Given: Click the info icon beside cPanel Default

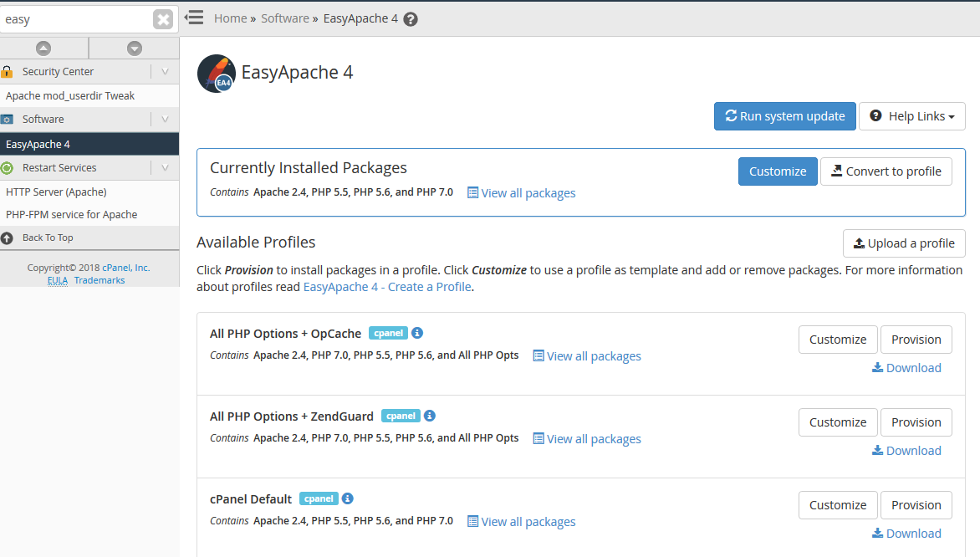Looking at the screenshot, I should coord(348,498).
